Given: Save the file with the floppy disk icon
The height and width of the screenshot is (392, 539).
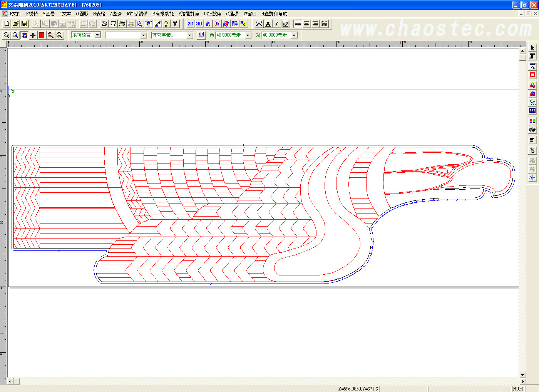Looking at the screenshot, I should [x=24, y=23].
